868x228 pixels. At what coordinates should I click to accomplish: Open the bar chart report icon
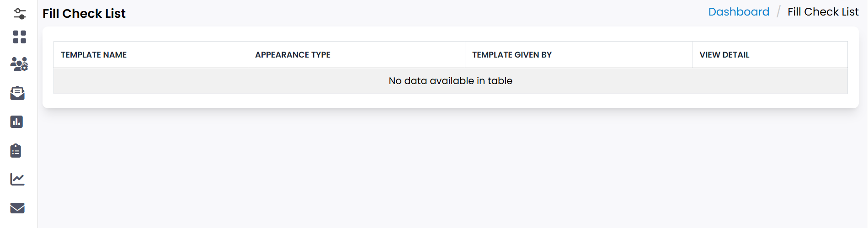click(x=16, y=122)
